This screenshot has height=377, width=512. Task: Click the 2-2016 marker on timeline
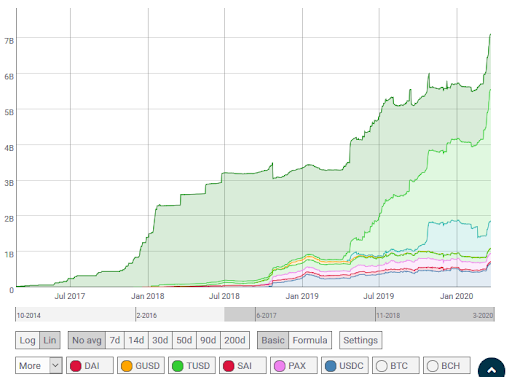click(147, 315)
